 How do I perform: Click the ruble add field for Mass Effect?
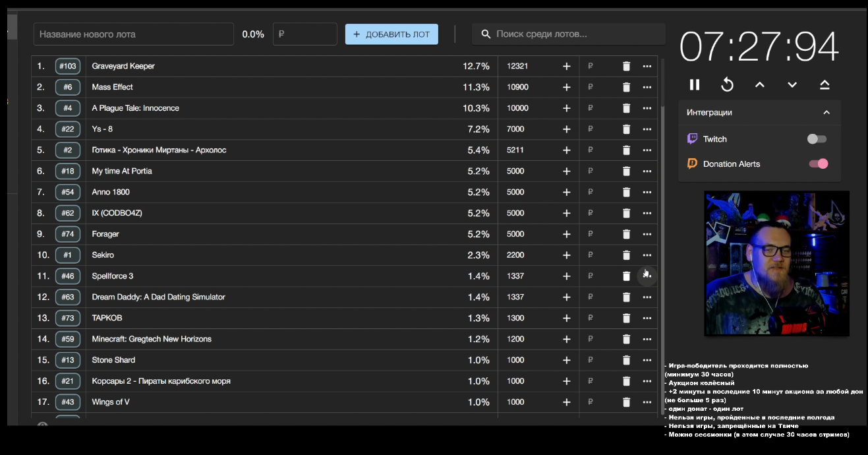(x=598, y=87)
